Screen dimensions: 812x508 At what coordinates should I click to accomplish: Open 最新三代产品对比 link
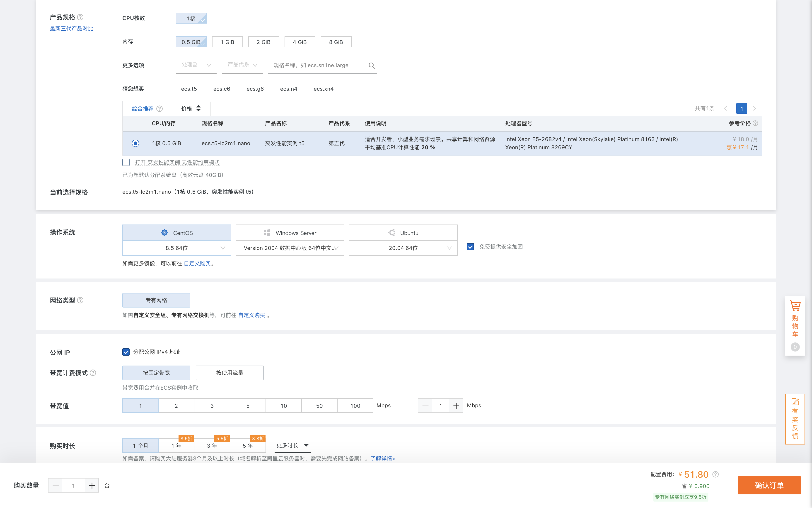click(71, 29)
